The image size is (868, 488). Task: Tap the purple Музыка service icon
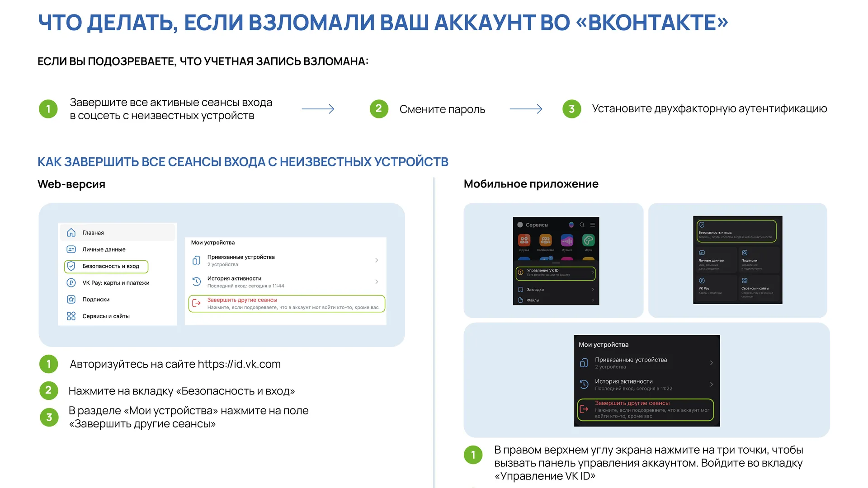click(567, 240)
